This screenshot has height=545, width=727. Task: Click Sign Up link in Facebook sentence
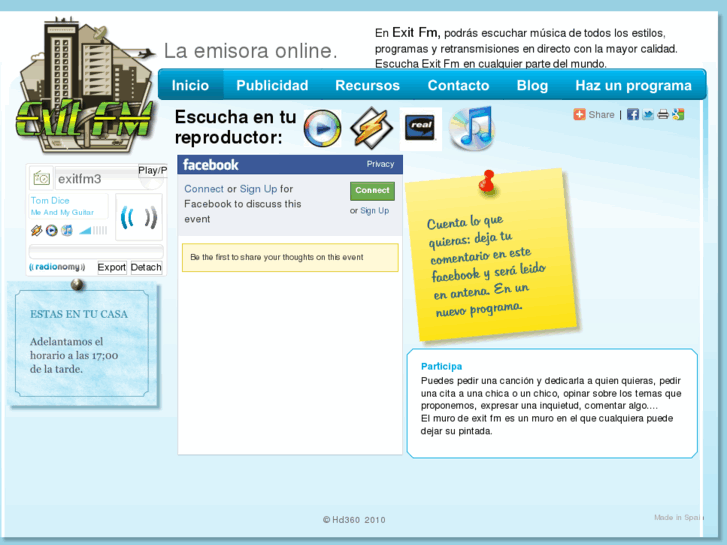pyautogui.click(x=258, y=189)
